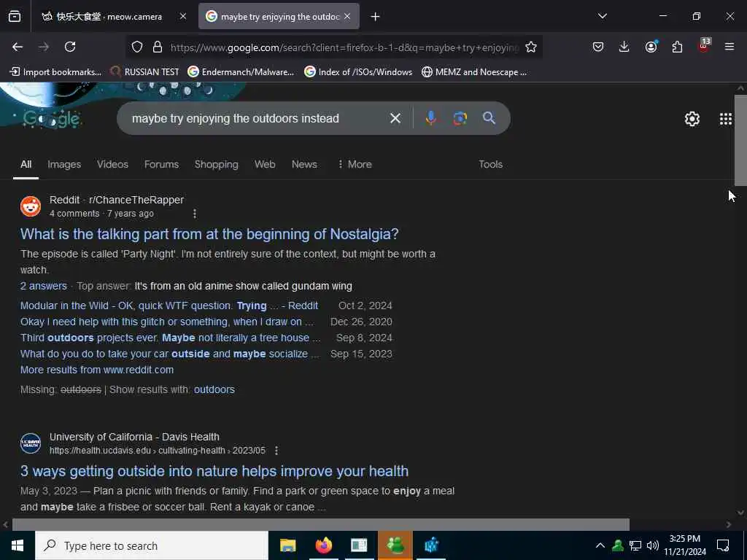Start a voice search with microphone

click(x=430, y=118)
